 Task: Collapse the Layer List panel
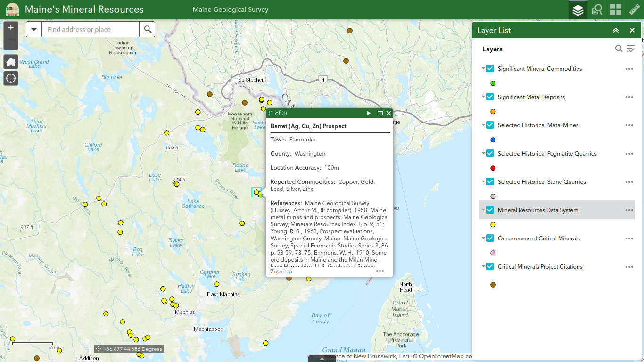coord(616,30)
